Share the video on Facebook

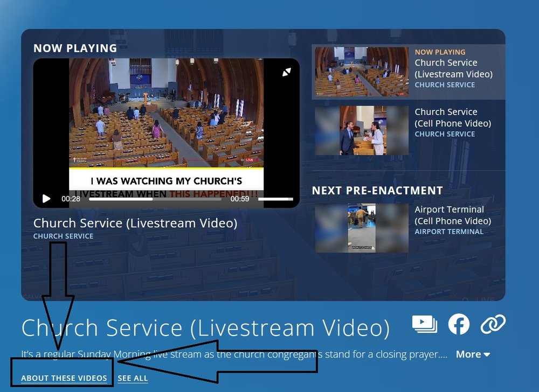click(x=459, y=324)
